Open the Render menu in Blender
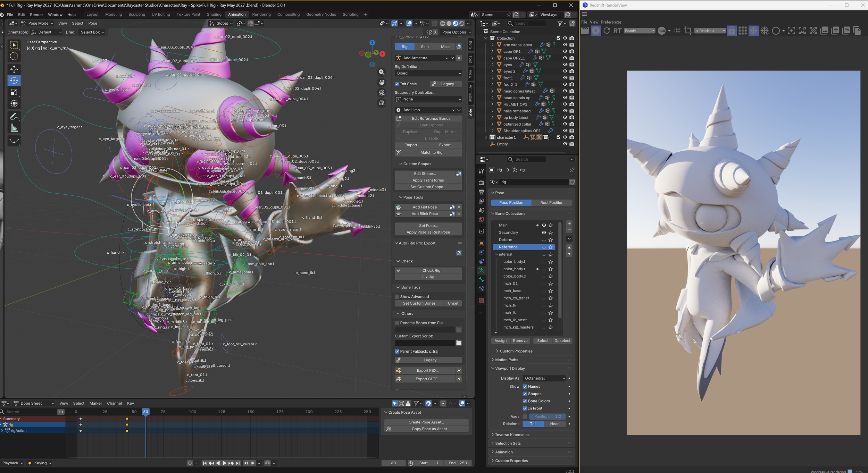Image resolution: width=868 pixels, height=473 pixels. pyautogui.click(x=36, y=15)
